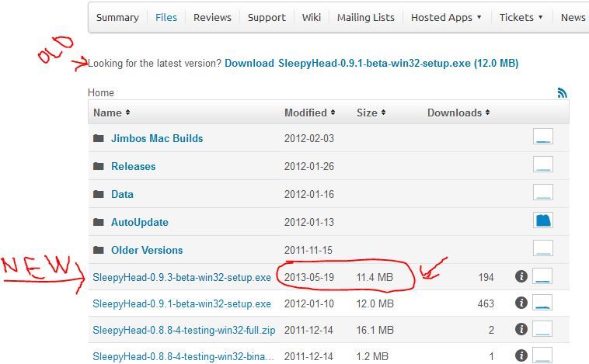Screen dimensions: 589x364
Task: Open the Reviews tab
Action: click(212, 18)
